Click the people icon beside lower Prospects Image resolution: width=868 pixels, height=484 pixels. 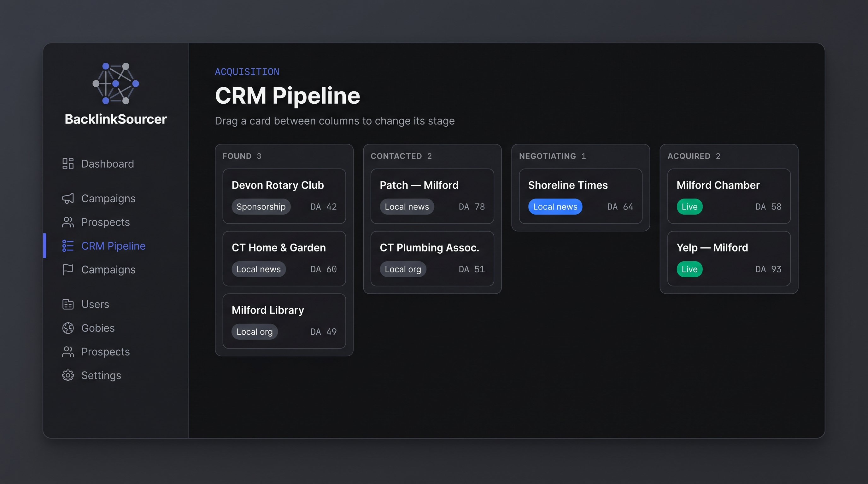coord(68,352)
